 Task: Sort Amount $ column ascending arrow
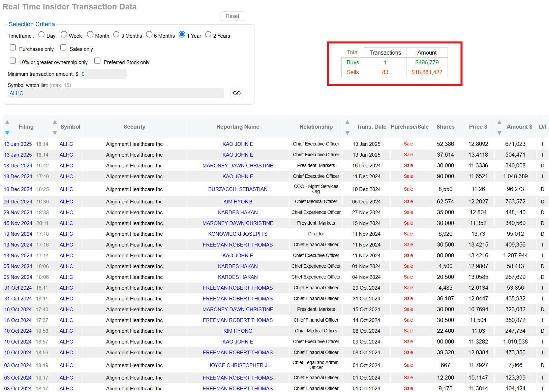pos(499,122)
